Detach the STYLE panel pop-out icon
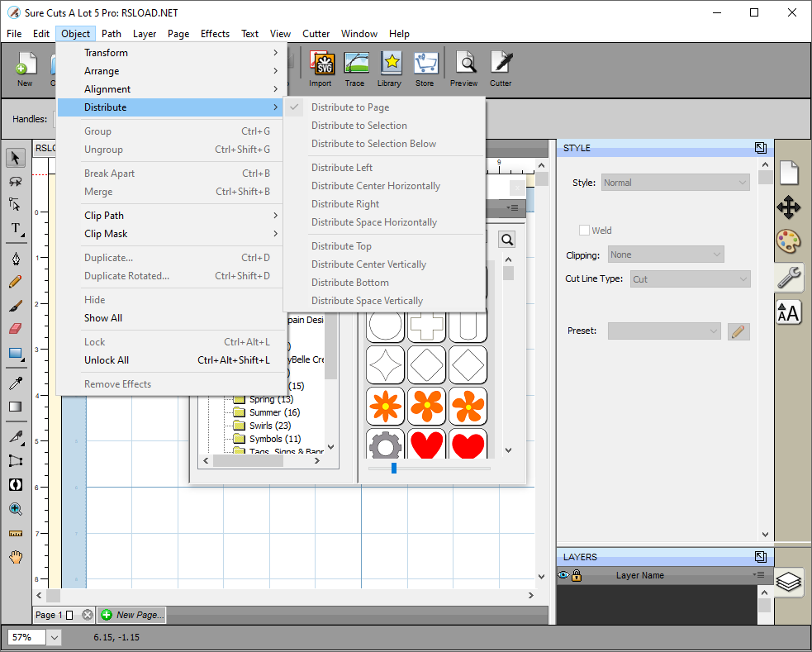 pyautogui.click(x=760, y=148)
